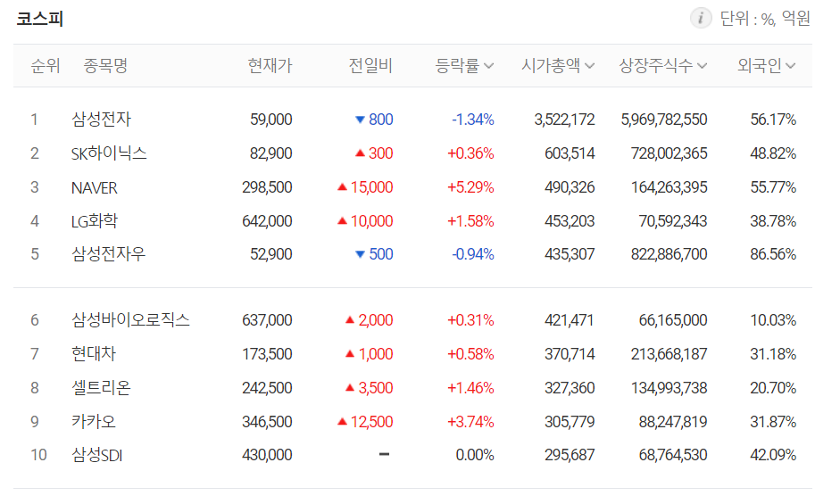The height and width of the screenshot is (504, 815).
Task: Select 현대차 price 173,500
Action: [x=267, y=354]
